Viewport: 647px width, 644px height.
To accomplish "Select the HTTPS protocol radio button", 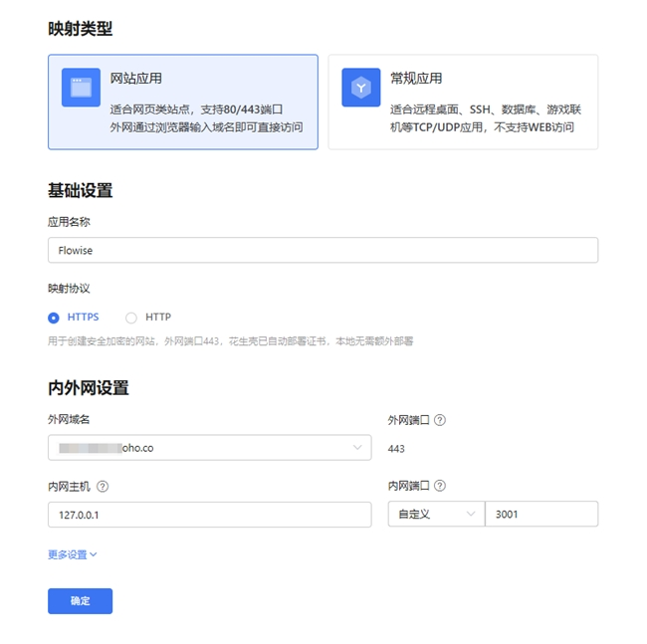I will point(54,319).
